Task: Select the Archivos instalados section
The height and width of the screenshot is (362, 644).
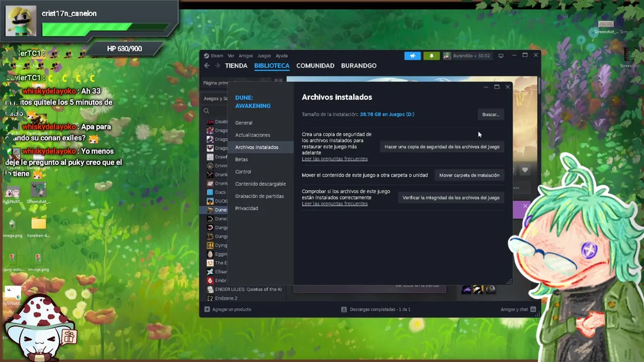Action: 261,147
